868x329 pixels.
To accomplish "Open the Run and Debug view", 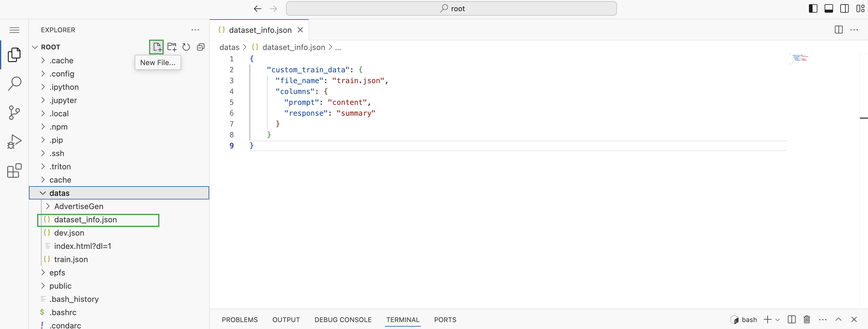I will (14, 141).
